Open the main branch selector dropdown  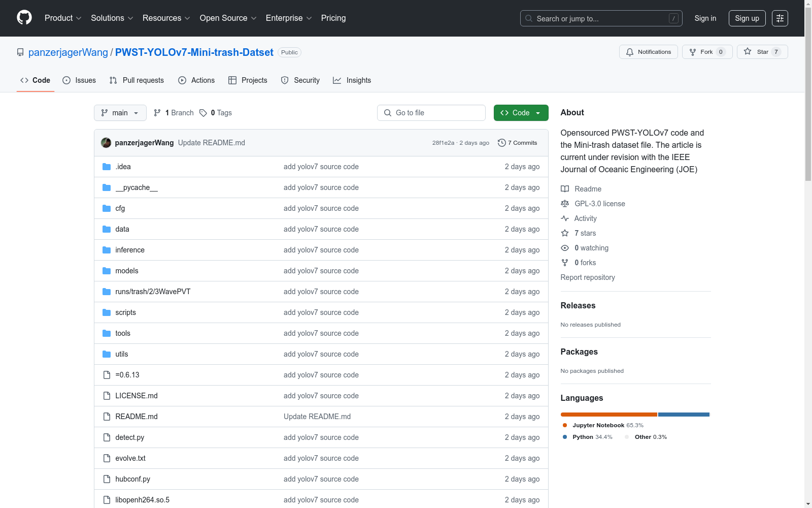click(x=120, y=113)
